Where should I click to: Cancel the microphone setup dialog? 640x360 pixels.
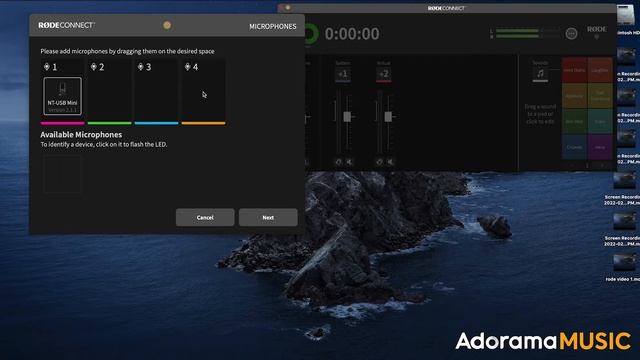205,218
